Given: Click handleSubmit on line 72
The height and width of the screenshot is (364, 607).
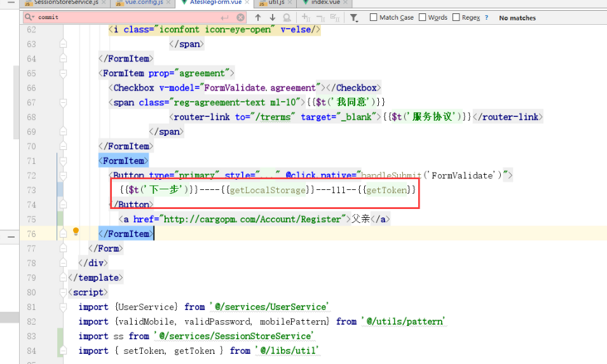Looking at the screenshot, I should click(x=391, y=176).
